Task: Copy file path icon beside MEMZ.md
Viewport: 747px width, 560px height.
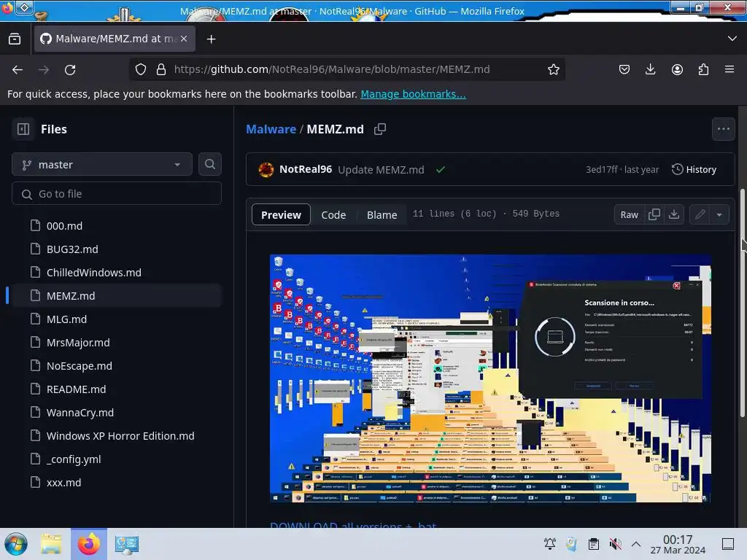Action: coord(379,129)
